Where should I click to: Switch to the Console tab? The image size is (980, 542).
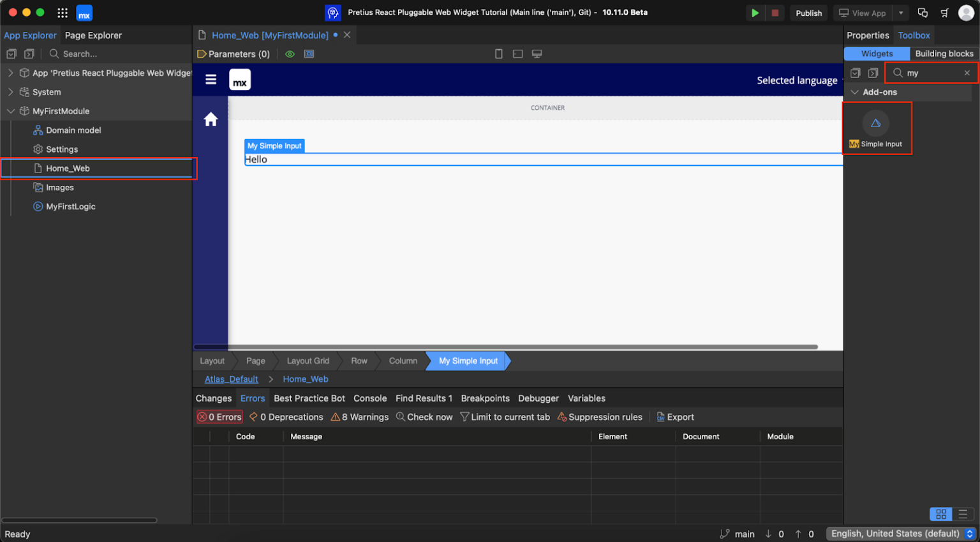[x=370, y=398]
